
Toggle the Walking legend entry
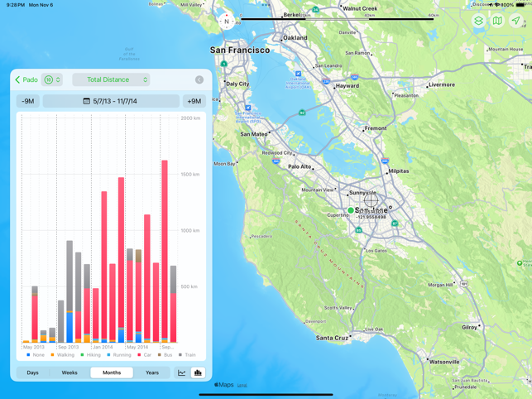pyautogui.click(x=62, y=355)
